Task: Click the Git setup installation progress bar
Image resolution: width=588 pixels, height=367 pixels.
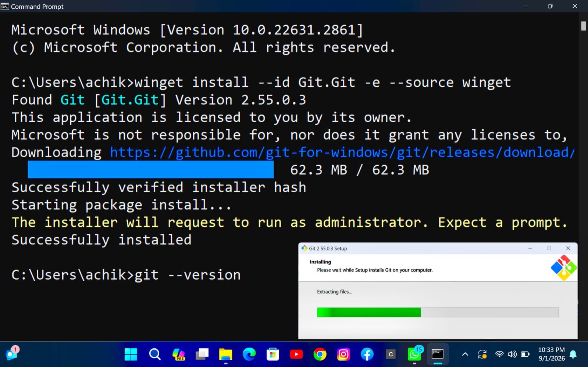Action: click(438, 312)
